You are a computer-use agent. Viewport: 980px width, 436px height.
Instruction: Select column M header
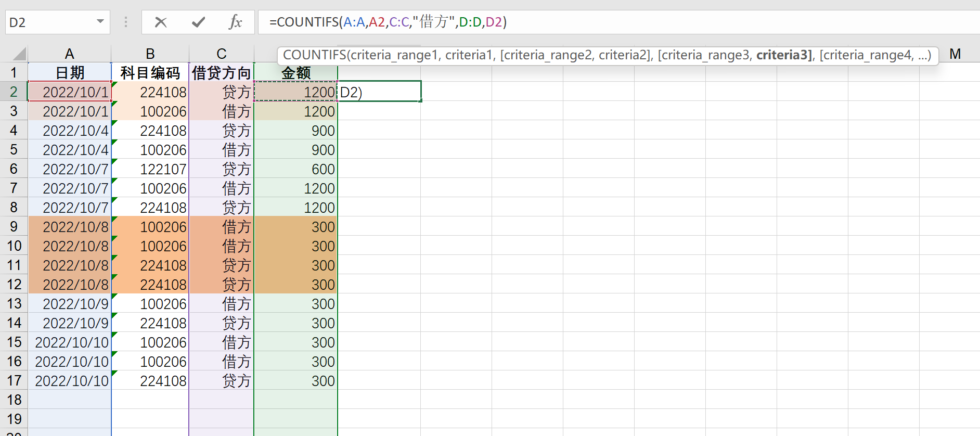[955, 54]
